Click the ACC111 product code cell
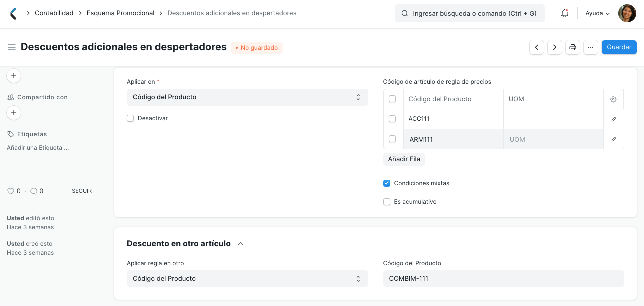 pos(453,119)
